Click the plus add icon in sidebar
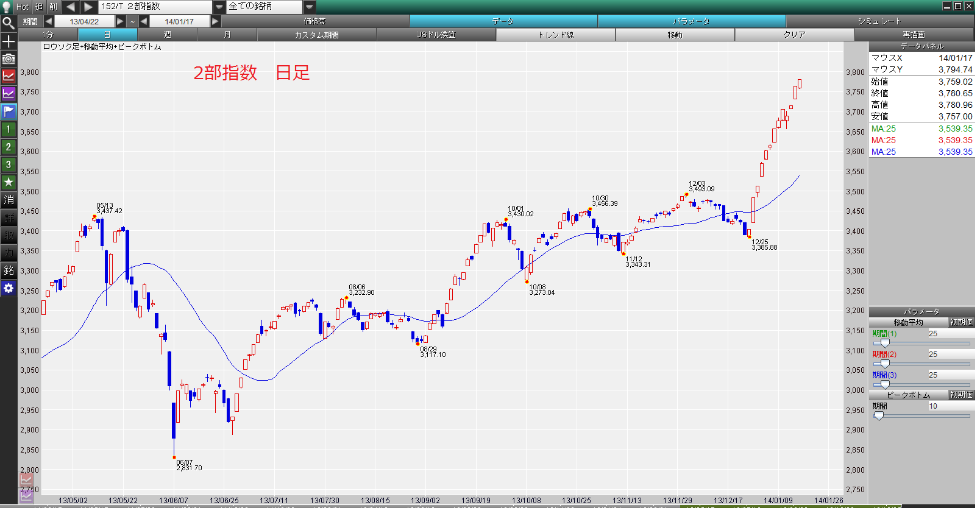The image size is (980, 508). [9, 41]
